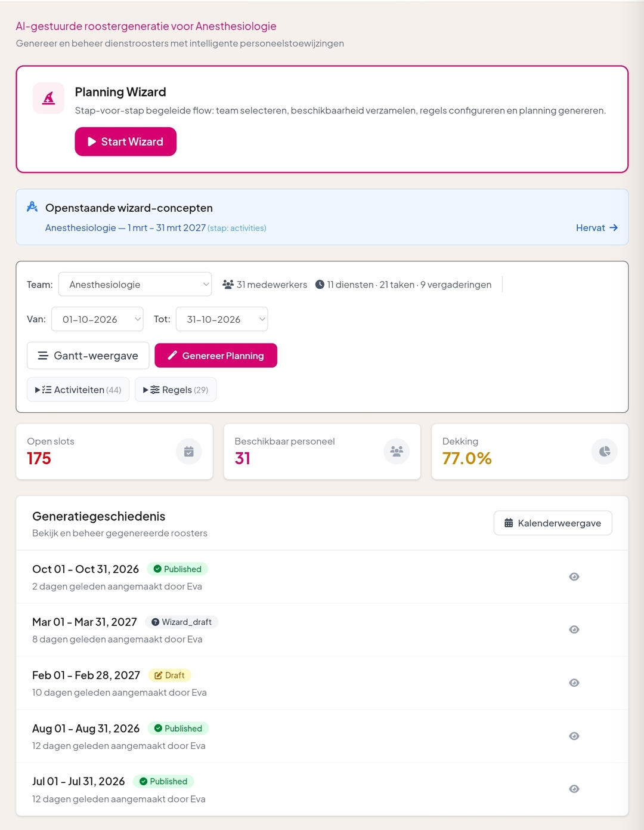The width and height of the screenshot is (644, 830).
Task: Click '2 dagen geleden aangemaakt door Eva'
Action: pos(117,587)
